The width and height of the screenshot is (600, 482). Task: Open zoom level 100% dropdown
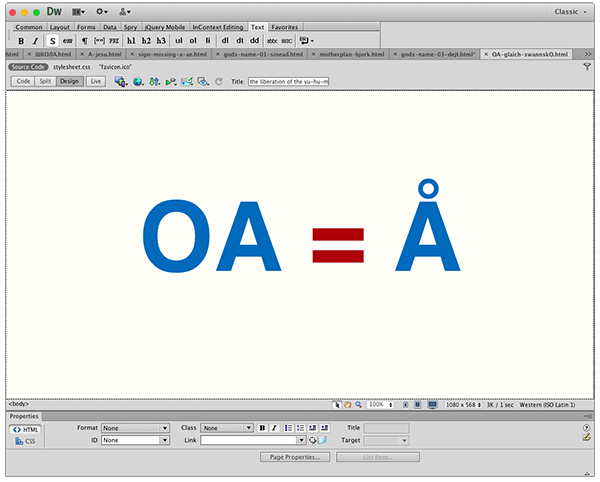pyautogui.click(x=380, y=405)
